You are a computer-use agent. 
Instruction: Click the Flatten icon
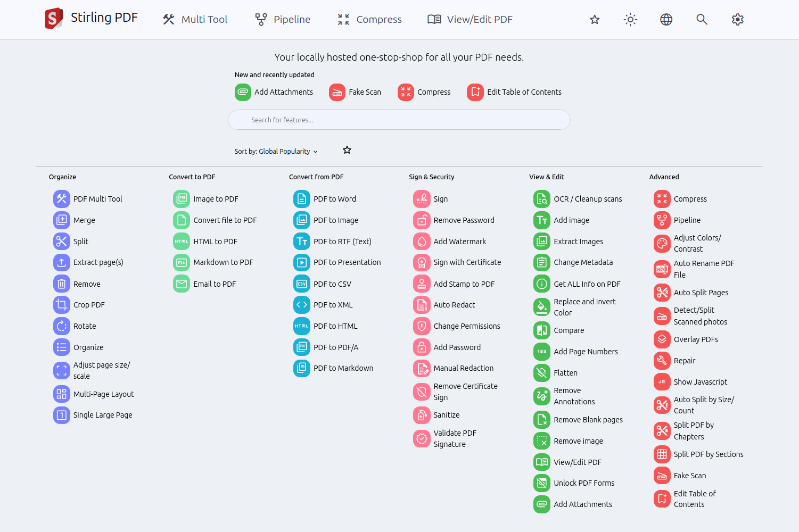pos(542,373)
